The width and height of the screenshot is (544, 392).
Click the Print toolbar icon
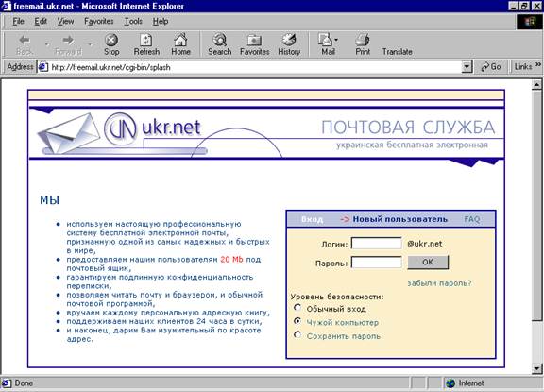point(363,41)
